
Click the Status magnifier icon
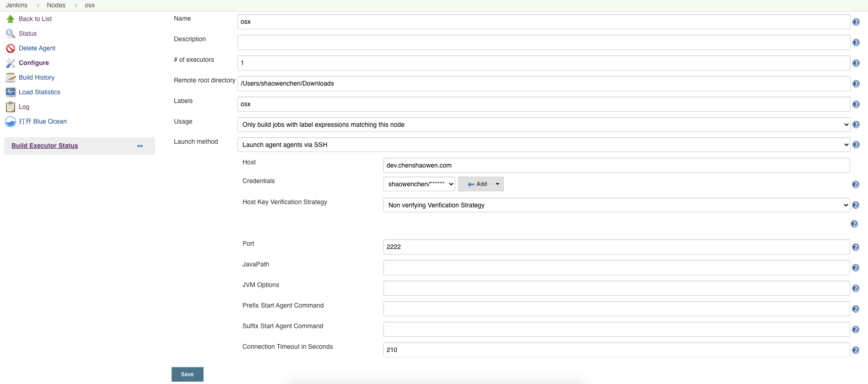tap(10, 33)
